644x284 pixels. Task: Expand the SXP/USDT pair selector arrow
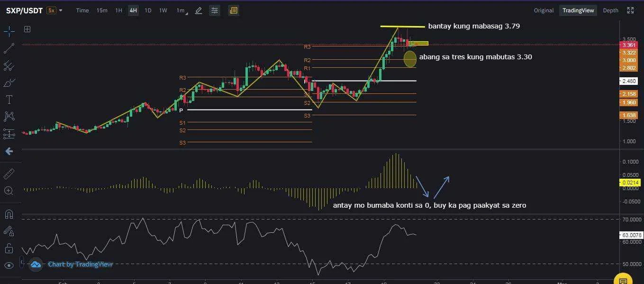tap(61, 10)
